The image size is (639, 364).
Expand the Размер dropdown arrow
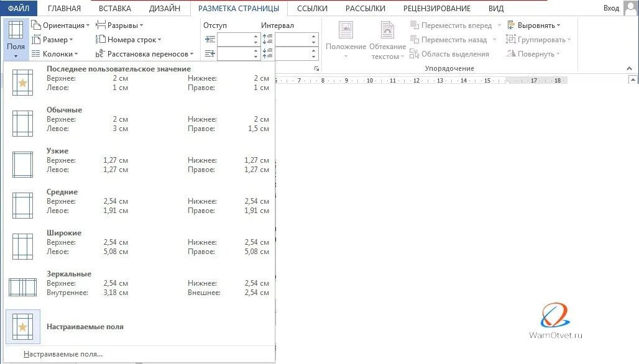[71, 40]
